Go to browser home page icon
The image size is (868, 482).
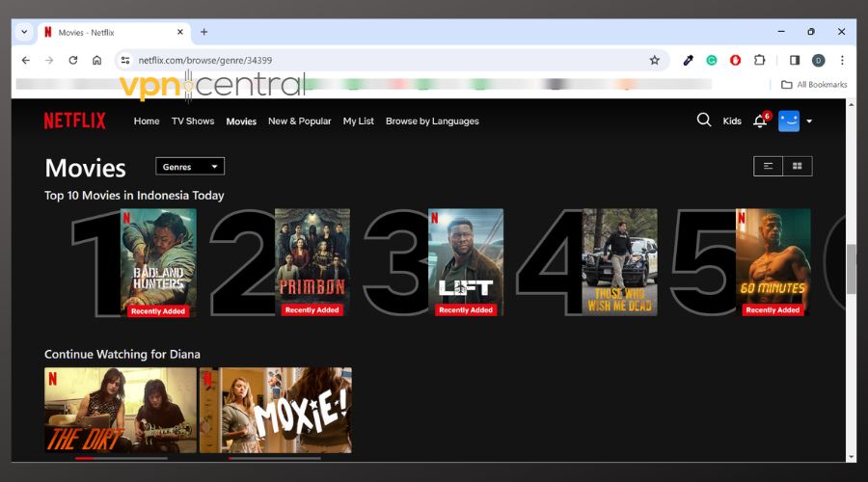pyautogui.click(x=96, y=61)
